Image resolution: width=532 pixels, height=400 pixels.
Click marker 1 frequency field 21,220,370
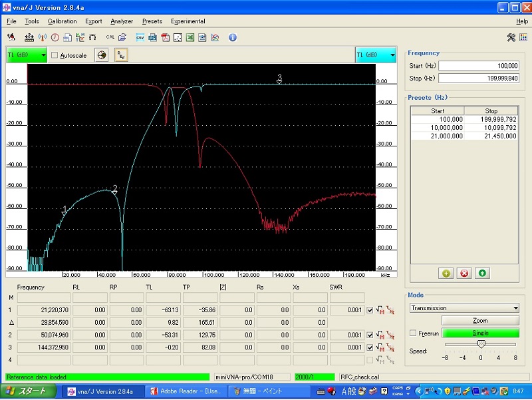(x=44, y=310)
